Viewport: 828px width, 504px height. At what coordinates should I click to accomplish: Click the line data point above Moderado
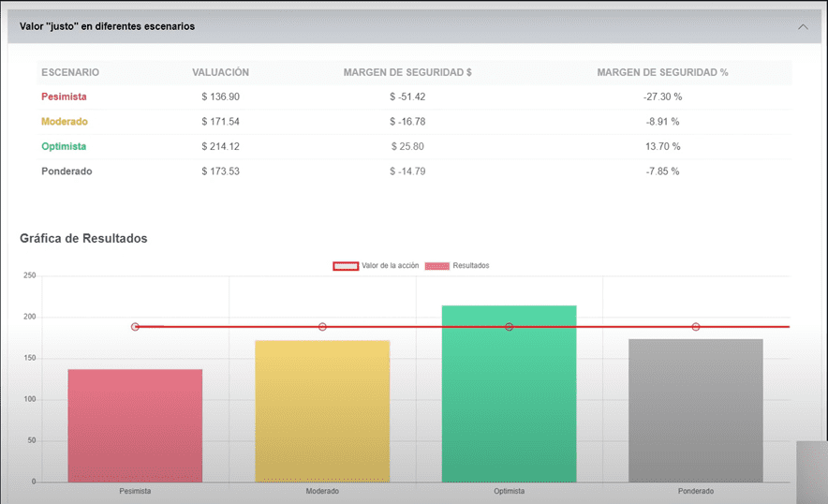point(322,327)
